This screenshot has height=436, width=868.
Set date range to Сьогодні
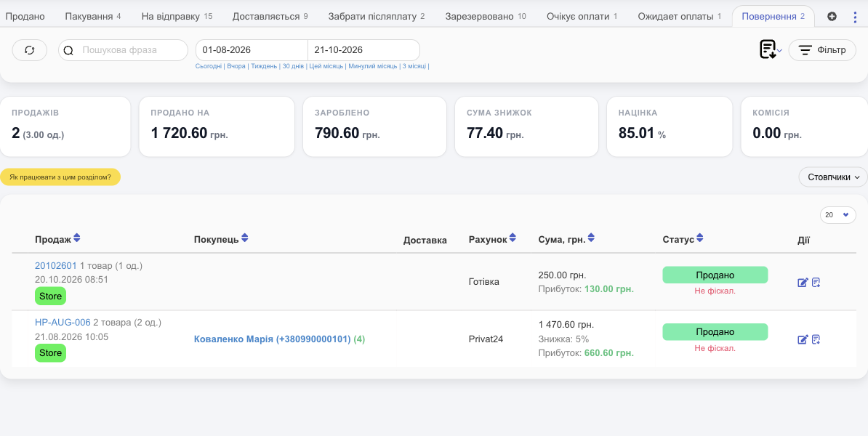click(209, 66)
